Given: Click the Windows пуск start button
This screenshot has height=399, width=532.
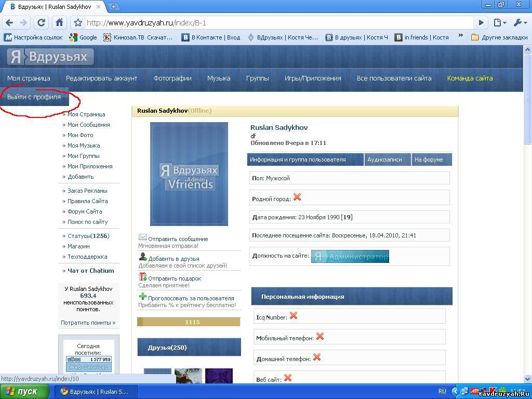Looking at the screenshot, I should 22,391.
